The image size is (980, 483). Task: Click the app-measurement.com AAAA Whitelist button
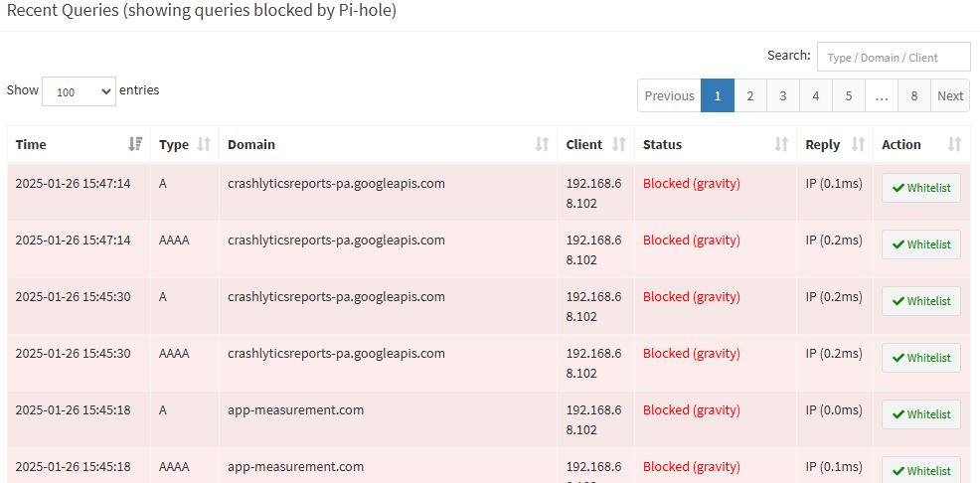click(921, 470)
